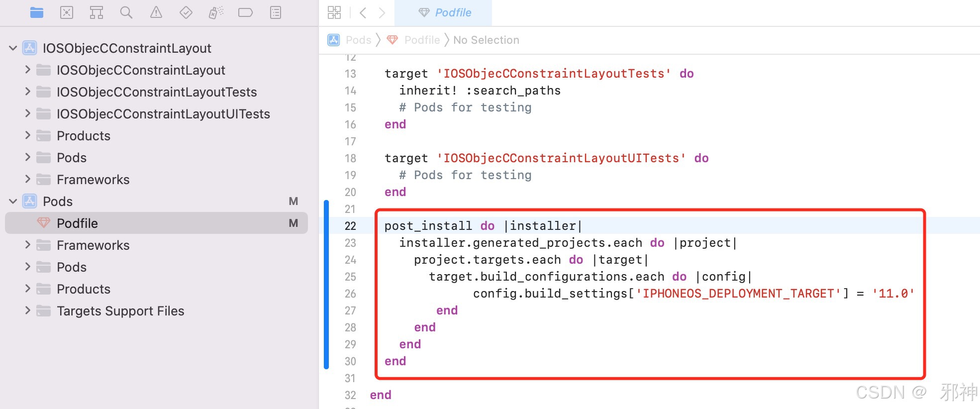Select the IOSObjecCConstraintLayoutUITests folder row
980x409 pixels.
(156, 114)
